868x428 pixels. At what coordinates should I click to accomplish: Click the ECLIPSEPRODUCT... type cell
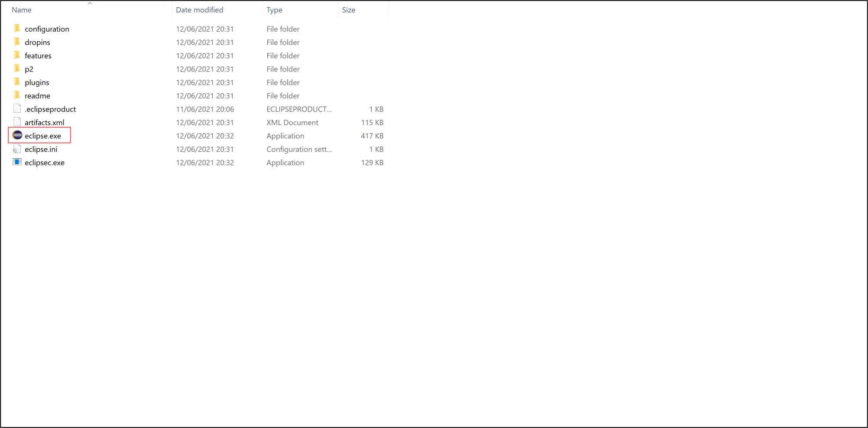click(x=299, y=109)
